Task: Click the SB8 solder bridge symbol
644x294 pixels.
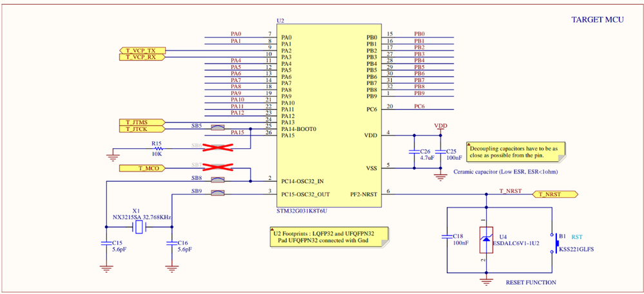Action: tap(217, 180)
